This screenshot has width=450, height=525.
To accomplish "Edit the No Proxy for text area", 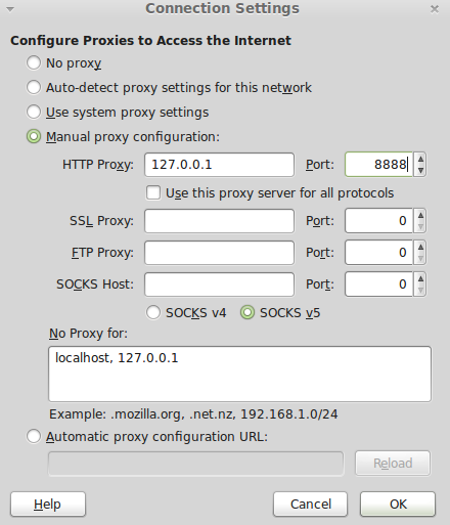I will 240,374.
